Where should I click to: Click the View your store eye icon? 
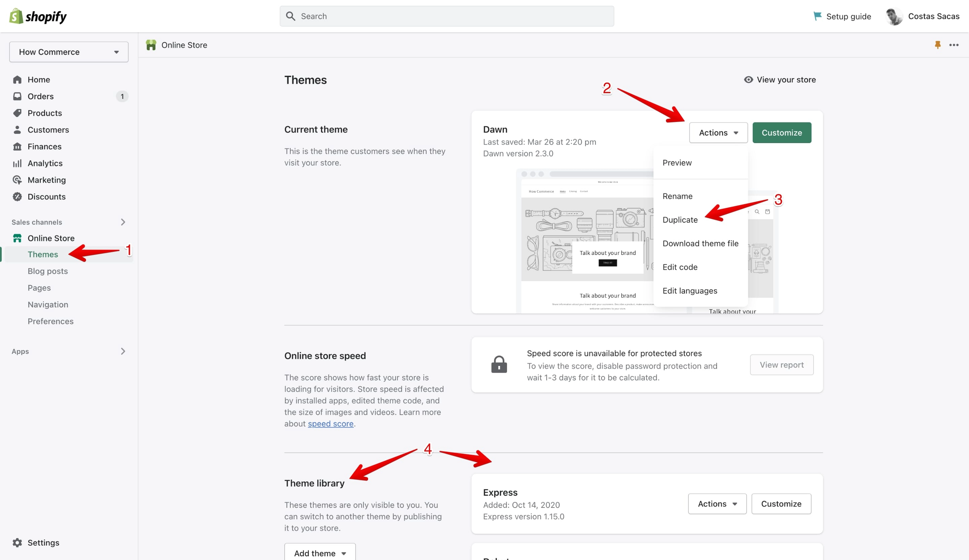tap(748, 80)
